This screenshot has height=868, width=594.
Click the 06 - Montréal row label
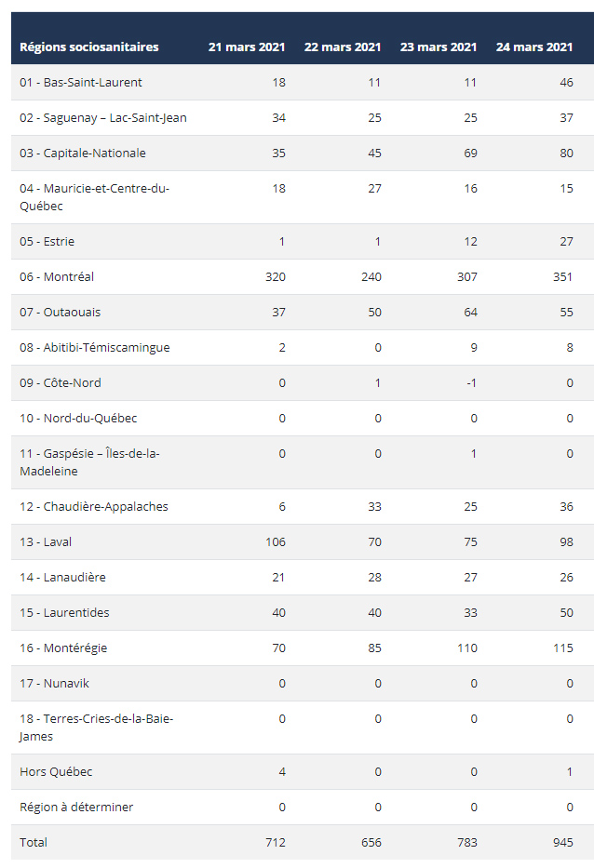pyautogui.click(x=57, y=277)
